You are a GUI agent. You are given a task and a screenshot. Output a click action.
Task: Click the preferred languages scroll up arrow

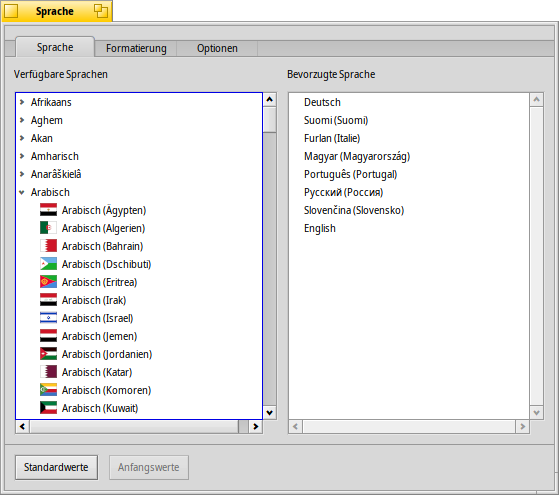pyautogui.click(x=537, y=99)
